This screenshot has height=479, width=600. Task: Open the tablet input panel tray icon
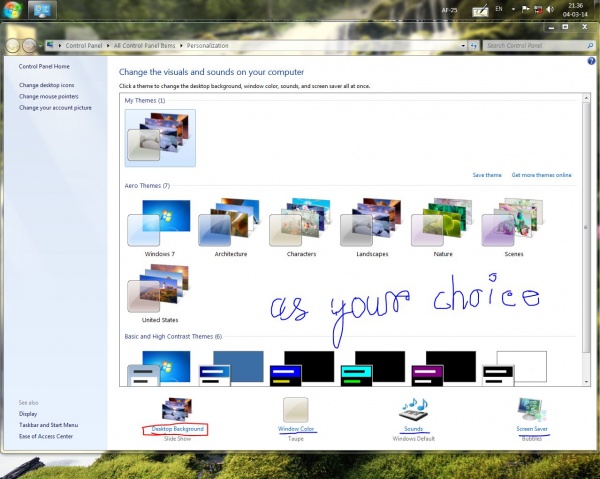point(480,11)
